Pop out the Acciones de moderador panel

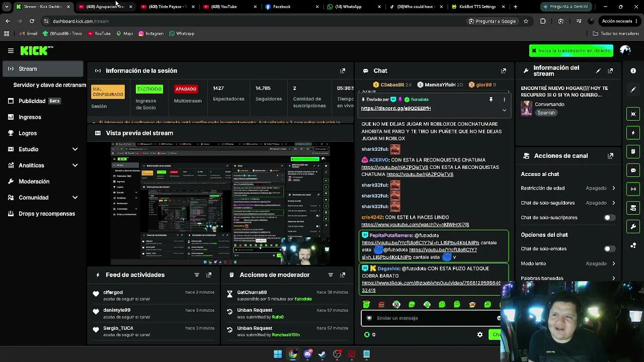[343, 275]
